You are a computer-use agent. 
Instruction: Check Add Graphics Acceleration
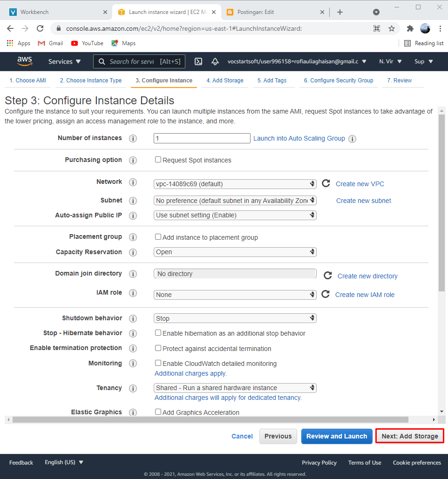pos(158,412)
